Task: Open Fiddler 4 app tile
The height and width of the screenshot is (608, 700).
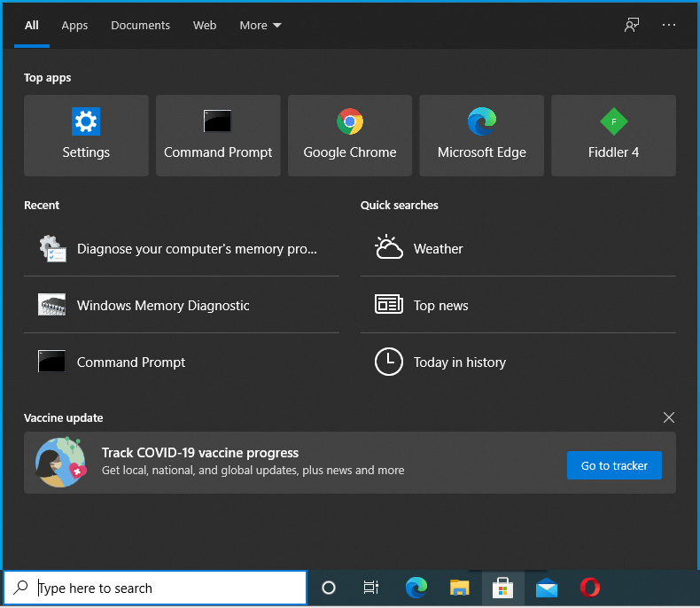Action: coord(613,136)
